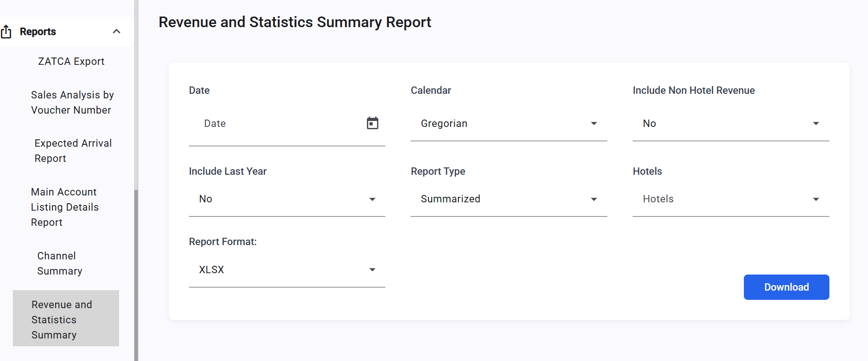This screenshot has width=868, height=361.
Task: Select Revenue and Statistics Summary item
Action: tap(66, 318)
